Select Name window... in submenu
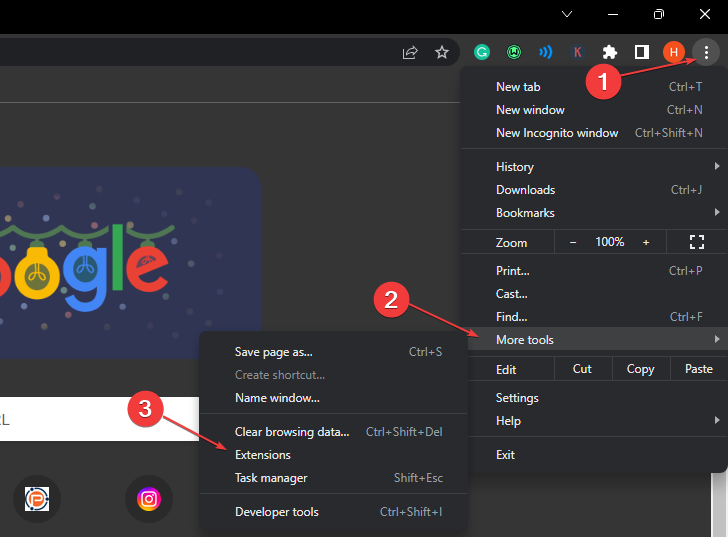 tap(333, 398)
